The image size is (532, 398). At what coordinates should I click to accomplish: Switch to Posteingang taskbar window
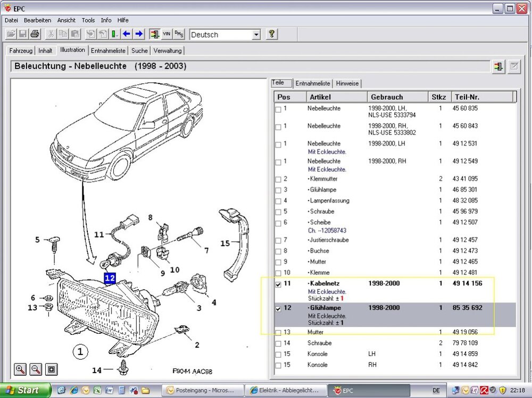[203, 390]
